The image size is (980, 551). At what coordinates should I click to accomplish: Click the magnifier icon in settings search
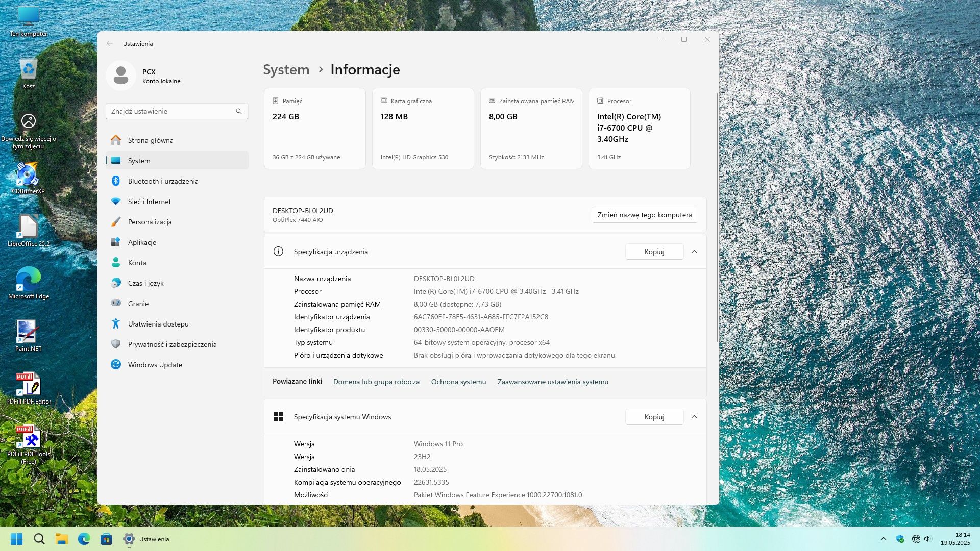coord(239,111)
